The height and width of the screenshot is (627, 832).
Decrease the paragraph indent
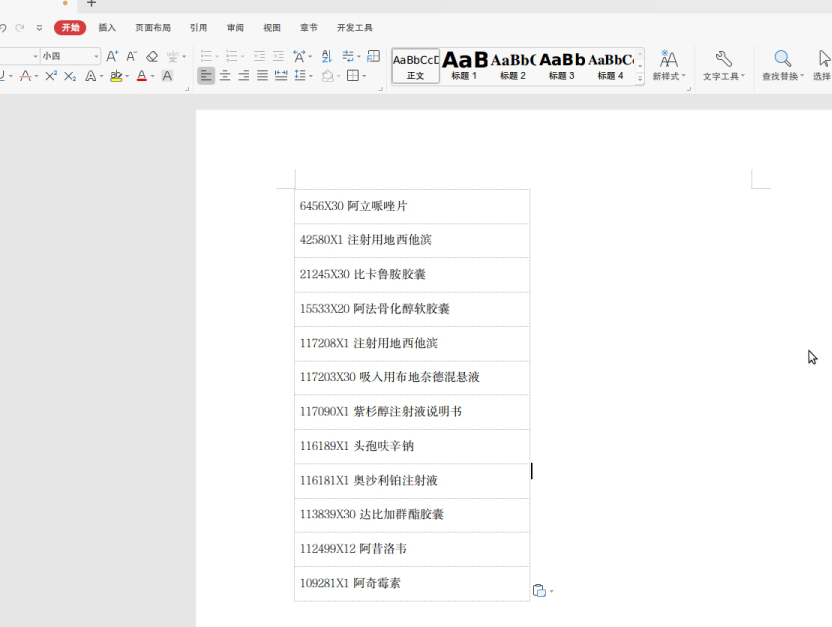pyautogui.click(x=259, y=56)
